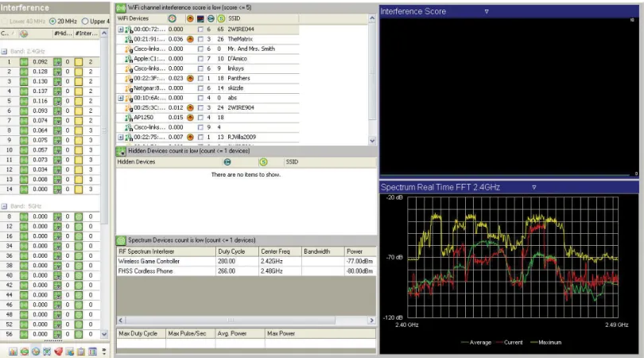Sort by the Center Freq column header
644x358 pixels.
tap(279, 251)
